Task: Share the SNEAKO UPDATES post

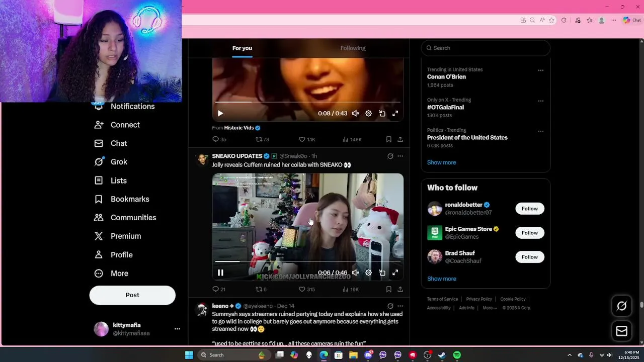Action: (400, 289)
